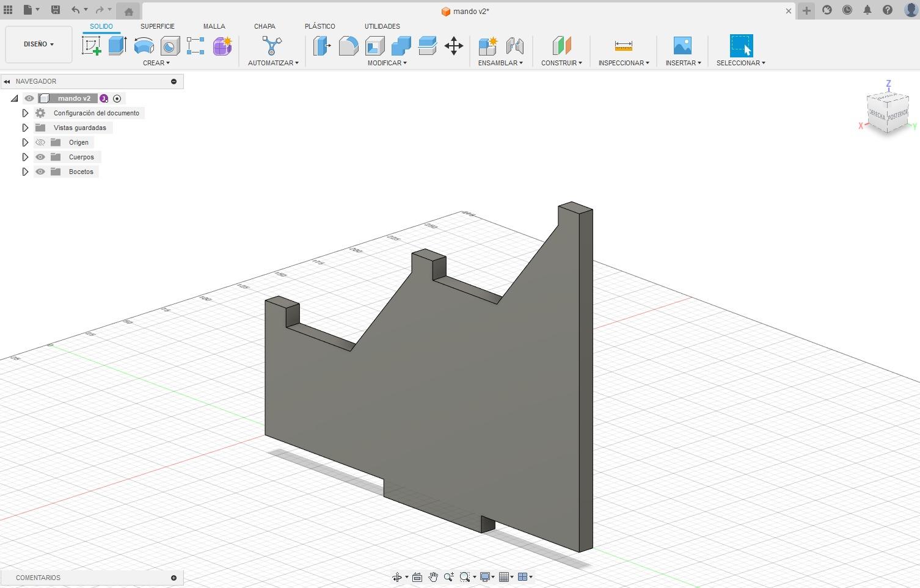Open the job status clock icon
Screen dimensions: 920x588
coord(847,10)
